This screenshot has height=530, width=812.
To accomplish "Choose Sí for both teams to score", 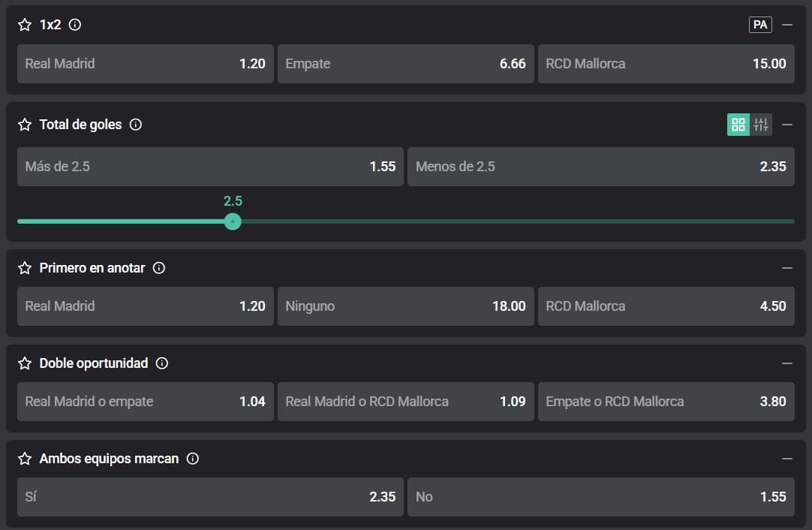I will [210, 497].
